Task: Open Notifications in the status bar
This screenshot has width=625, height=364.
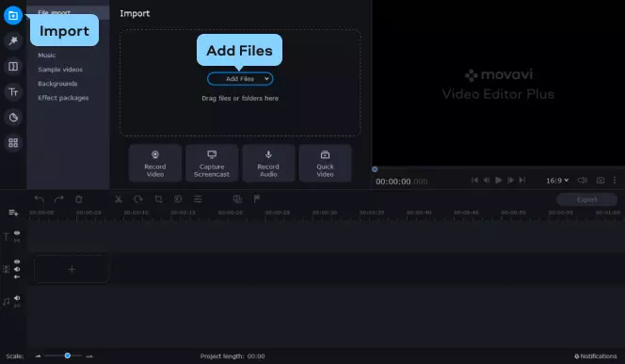Action: 595,356
